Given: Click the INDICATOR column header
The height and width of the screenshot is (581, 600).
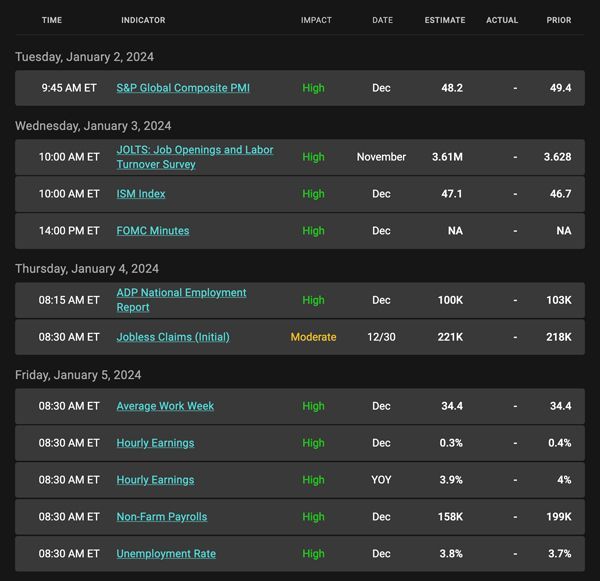Looking at the screenshot, I should [143, 20].
